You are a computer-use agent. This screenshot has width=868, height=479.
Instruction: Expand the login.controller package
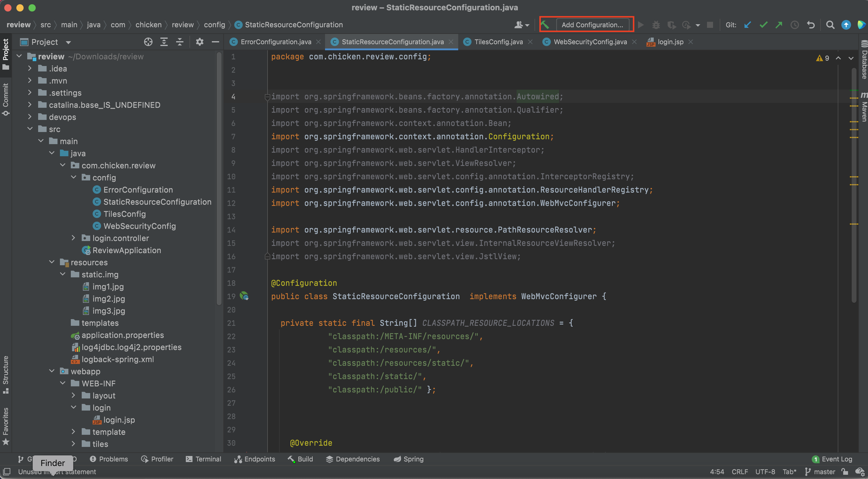(74, 238)
